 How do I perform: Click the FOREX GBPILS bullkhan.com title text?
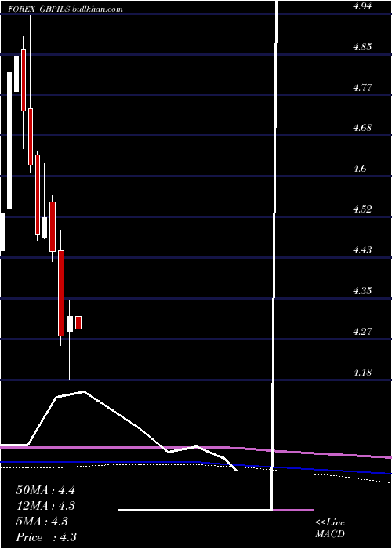[x=65, y=9]
